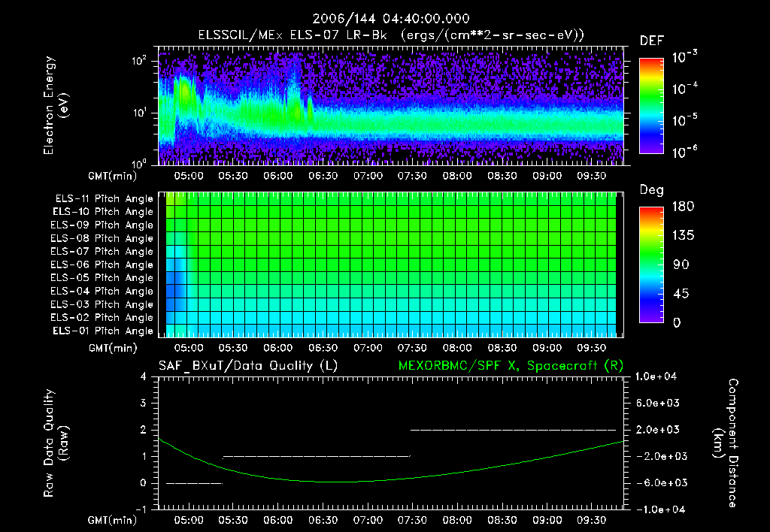
Task: Click the 09:30 label under the bottom plot
Action: [591, 520]
